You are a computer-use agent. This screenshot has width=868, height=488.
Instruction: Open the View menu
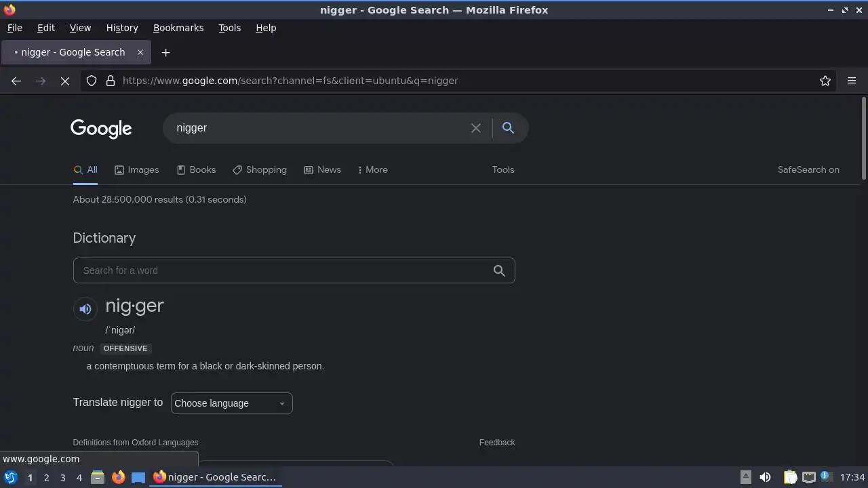tap(80, 28)
